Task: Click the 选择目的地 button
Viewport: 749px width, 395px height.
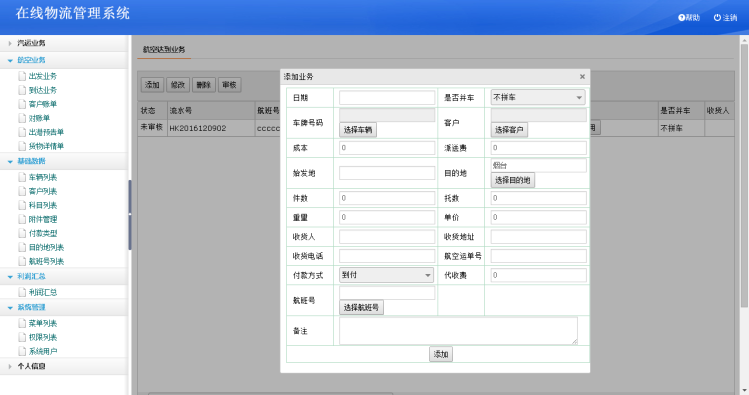Action: pyautogui.click(x=513, y=180)
